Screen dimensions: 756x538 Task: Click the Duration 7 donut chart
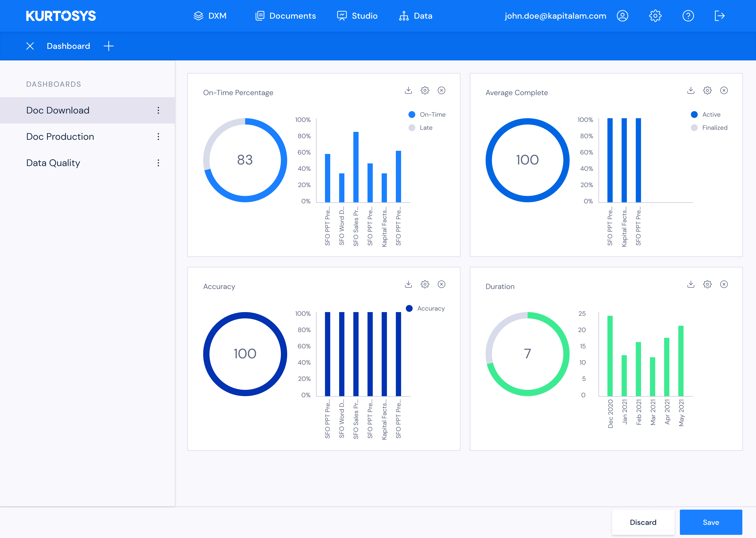click(528, 354)
